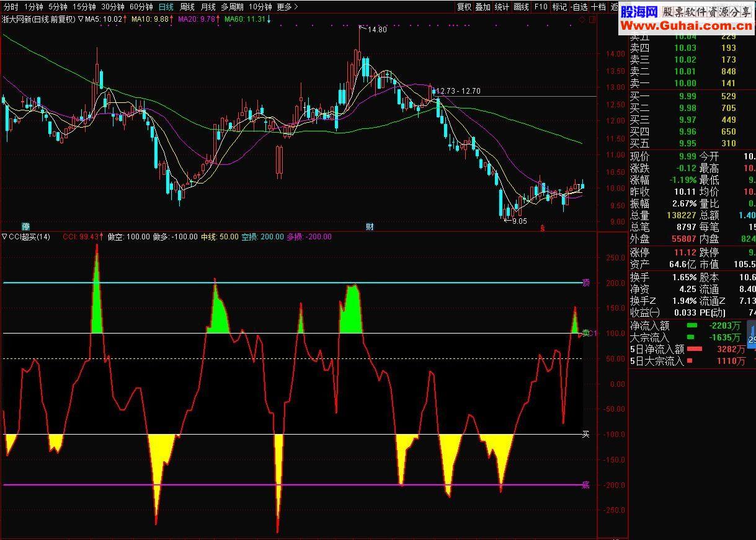Click the 复权 adjustment button

tap(464, 7)
